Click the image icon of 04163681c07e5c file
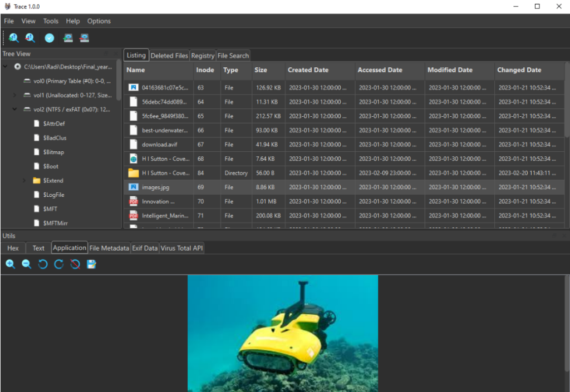This screenshot has height=392, width=570. coord(134,87)
